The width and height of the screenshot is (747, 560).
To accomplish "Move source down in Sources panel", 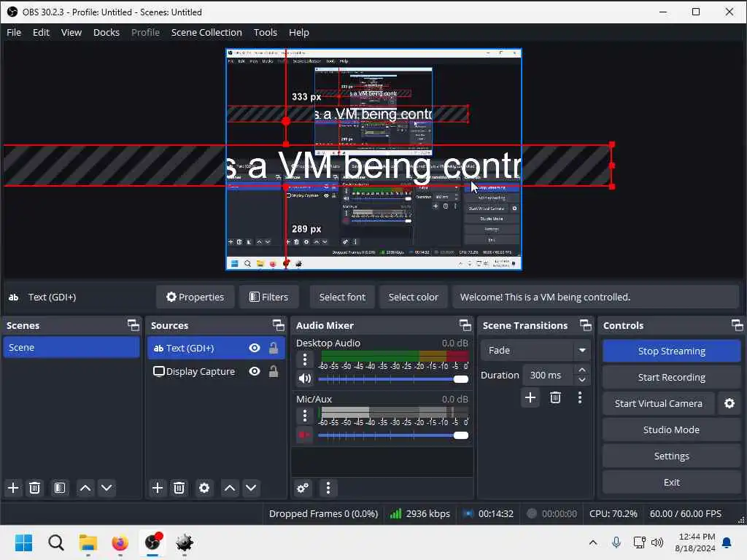I will (x=251, y=488).
